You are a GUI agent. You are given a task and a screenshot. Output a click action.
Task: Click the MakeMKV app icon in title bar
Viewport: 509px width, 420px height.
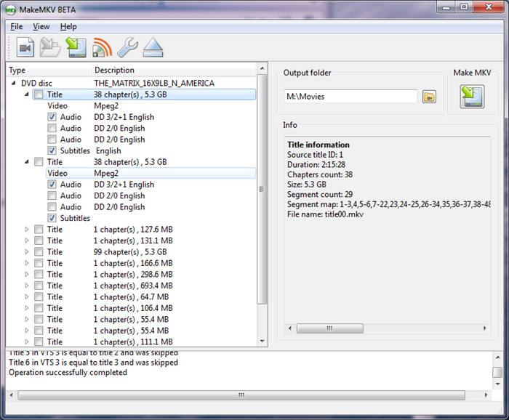(11, 10)
